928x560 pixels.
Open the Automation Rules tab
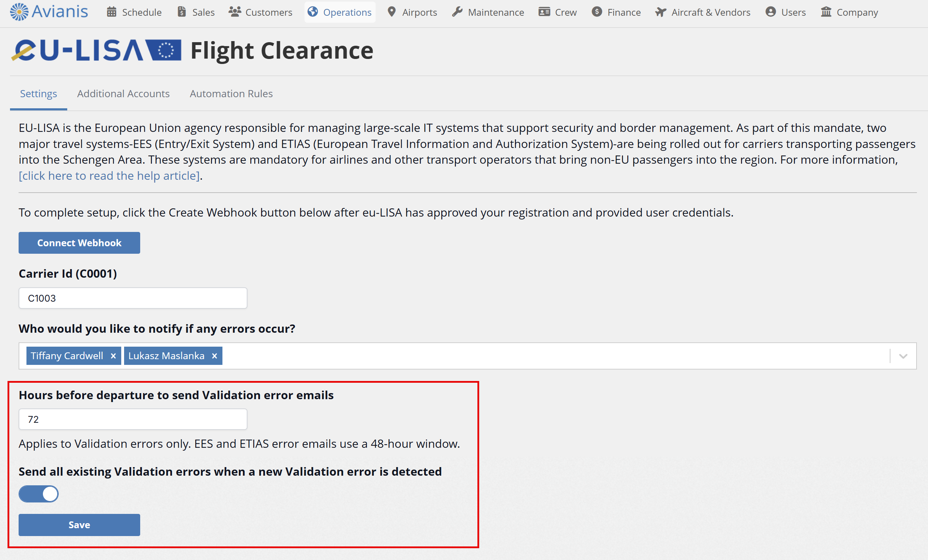[x=231, y=94]
